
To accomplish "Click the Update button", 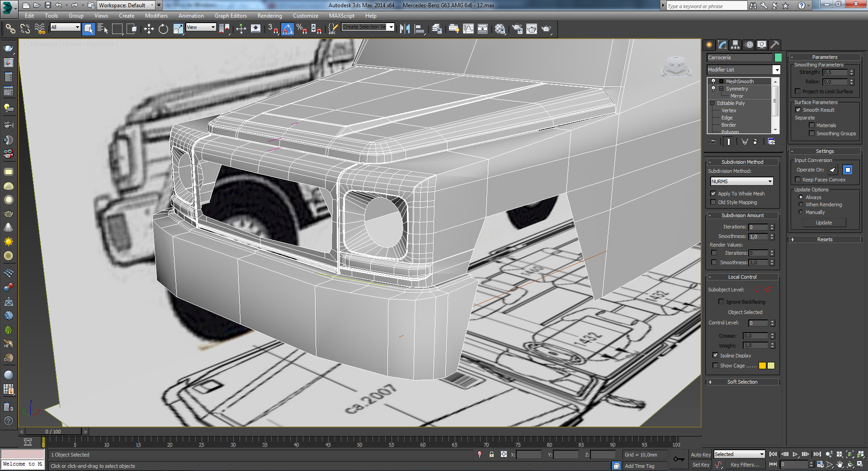I will pos(824,223).
